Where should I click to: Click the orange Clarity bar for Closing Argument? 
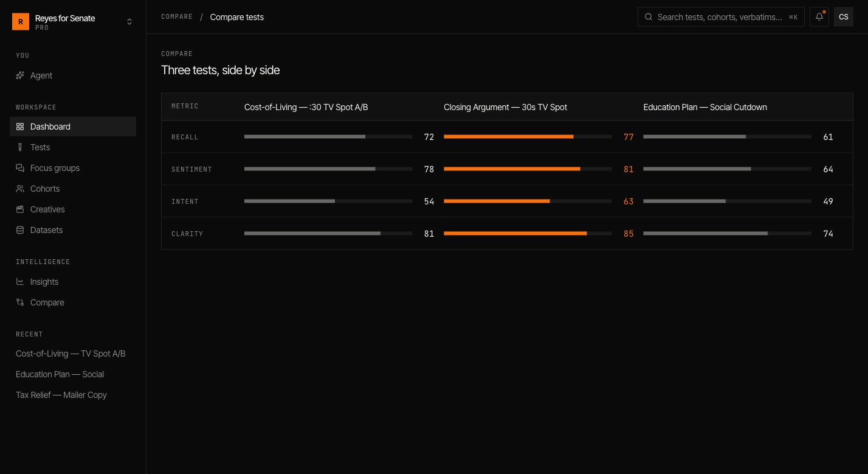515,234
